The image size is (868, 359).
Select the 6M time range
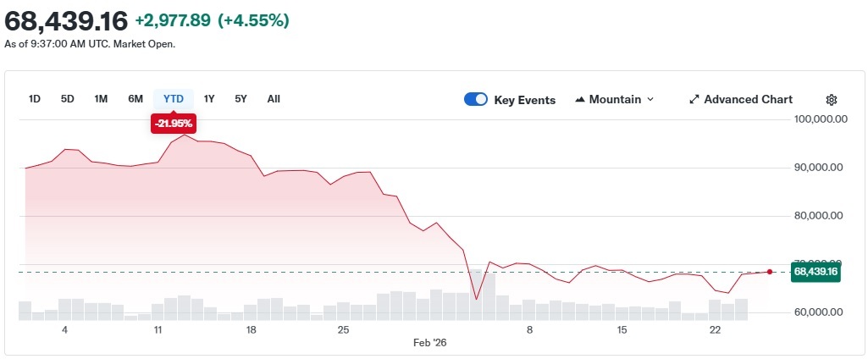tap(135, 99)
